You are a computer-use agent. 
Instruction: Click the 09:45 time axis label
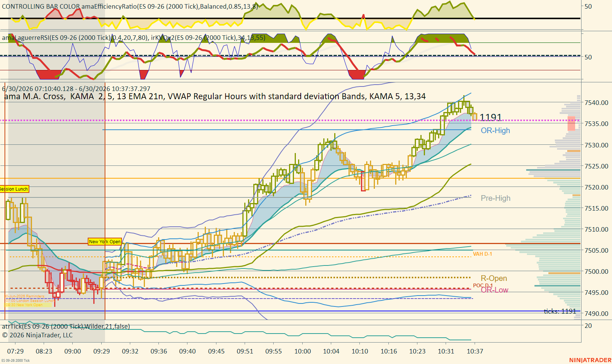pos(216,351)
